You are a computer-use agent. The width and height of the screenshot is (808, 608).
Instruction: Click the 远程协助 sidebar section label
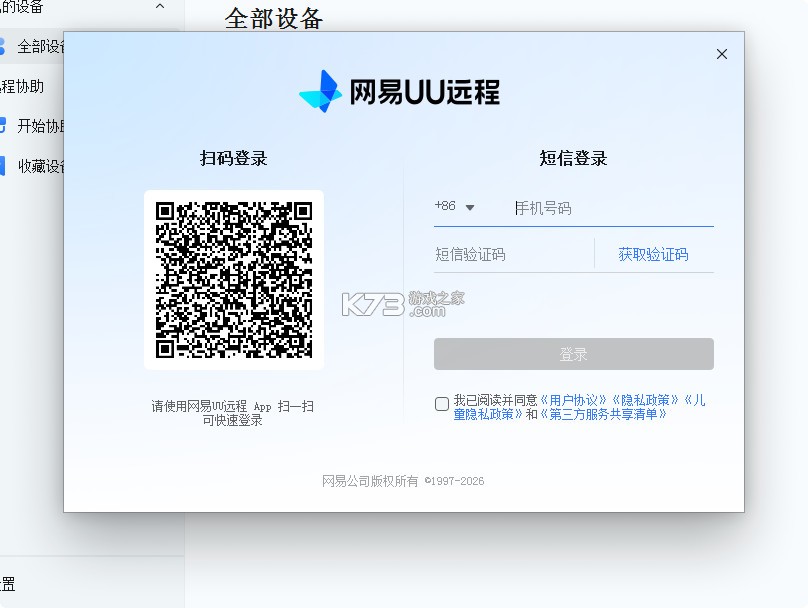click(x=22, y=86)
